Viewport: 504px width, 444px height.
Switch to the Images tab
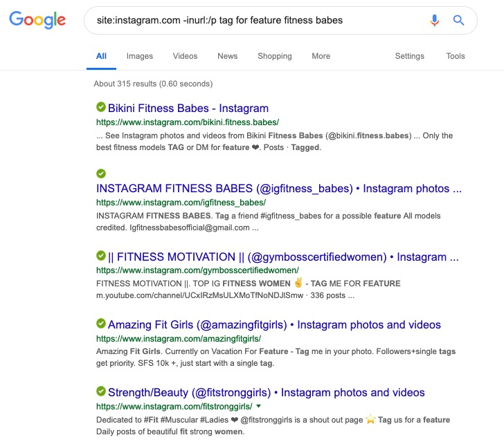140,56
